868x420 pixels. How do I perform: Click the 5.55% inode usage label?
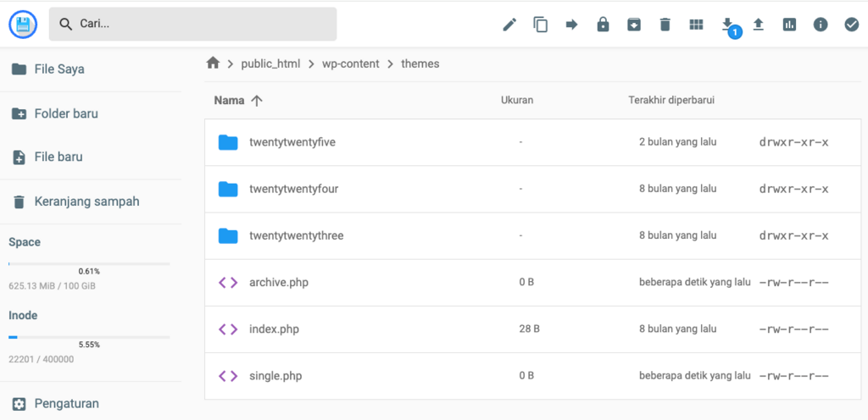(89, 345)
